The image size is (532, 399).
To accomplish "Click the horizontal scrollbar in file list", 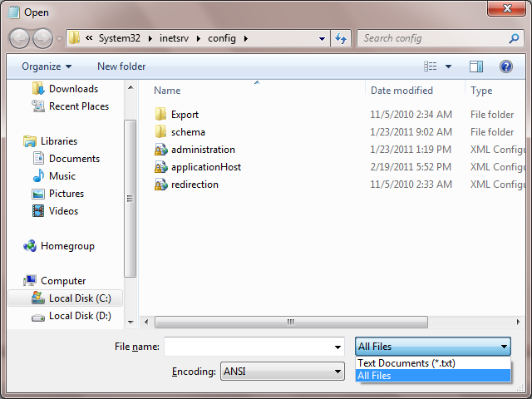I will pos(291,322).
